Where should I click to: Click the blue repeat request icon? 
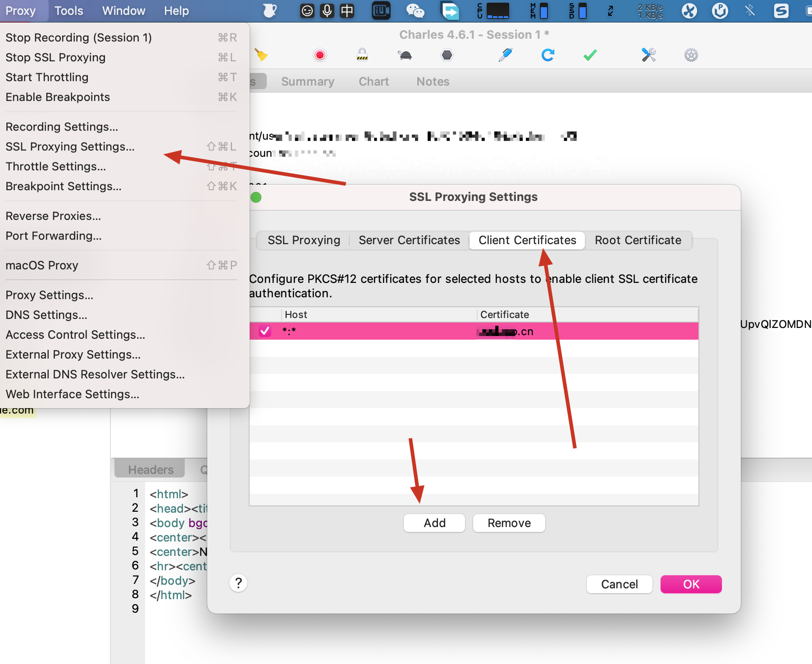547,55
